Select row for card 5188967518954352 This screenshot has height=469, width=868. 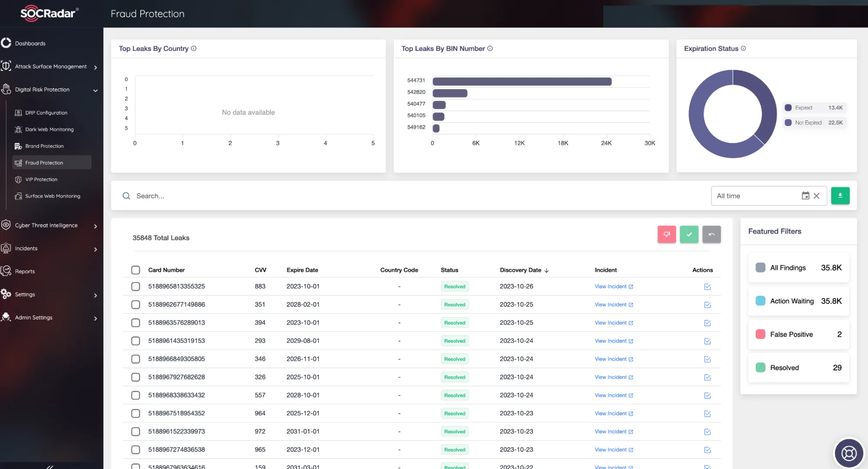coord(135,413)
